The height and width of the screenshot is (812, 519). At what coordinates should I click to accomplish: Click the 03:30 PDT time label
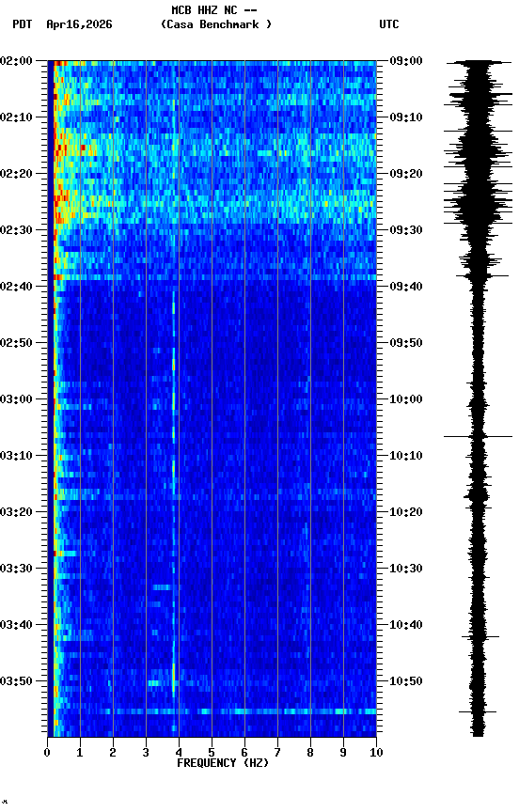16,569
